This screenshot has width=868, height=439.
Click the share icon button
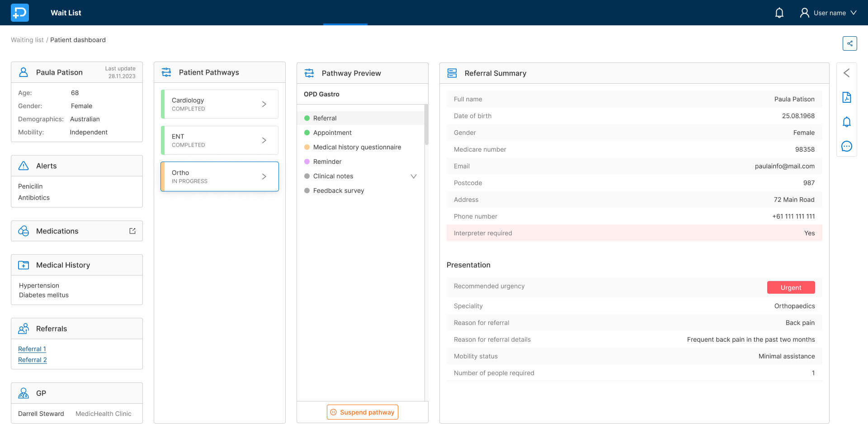[849, 43]
